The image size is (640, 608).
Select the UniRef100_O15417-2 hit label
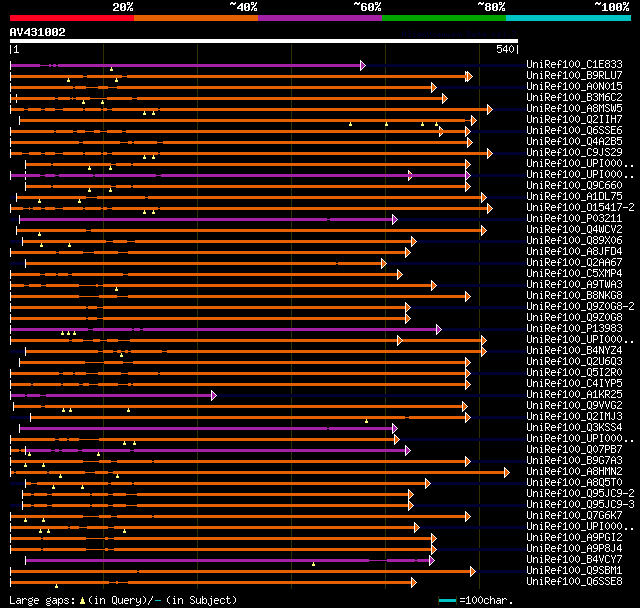point(580,208)
